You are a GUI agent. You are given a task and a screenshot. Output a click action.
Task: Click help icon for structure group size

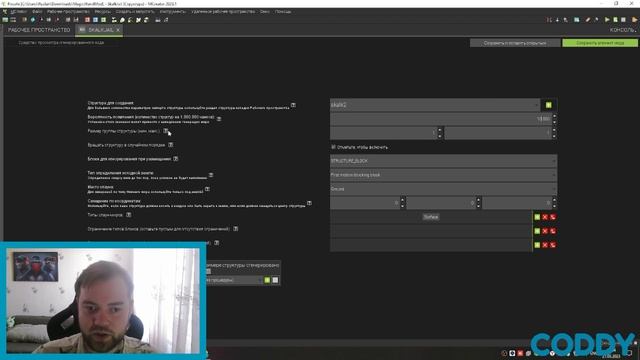click(x=166, y=131)
